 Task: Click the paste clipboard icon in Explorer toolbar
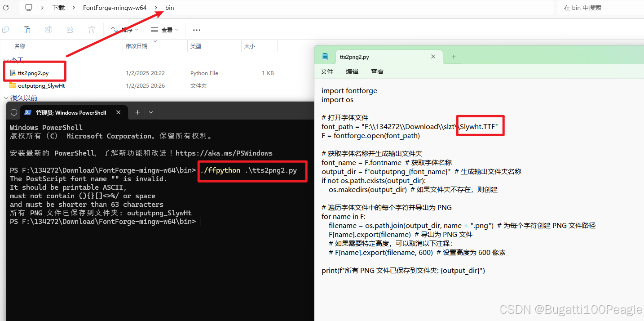point(27,30)
